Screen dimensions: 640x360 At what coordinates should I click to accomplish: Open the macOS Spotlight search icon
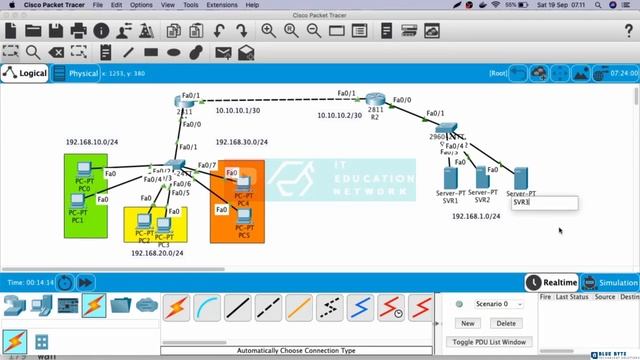click(x=598, y=5)
